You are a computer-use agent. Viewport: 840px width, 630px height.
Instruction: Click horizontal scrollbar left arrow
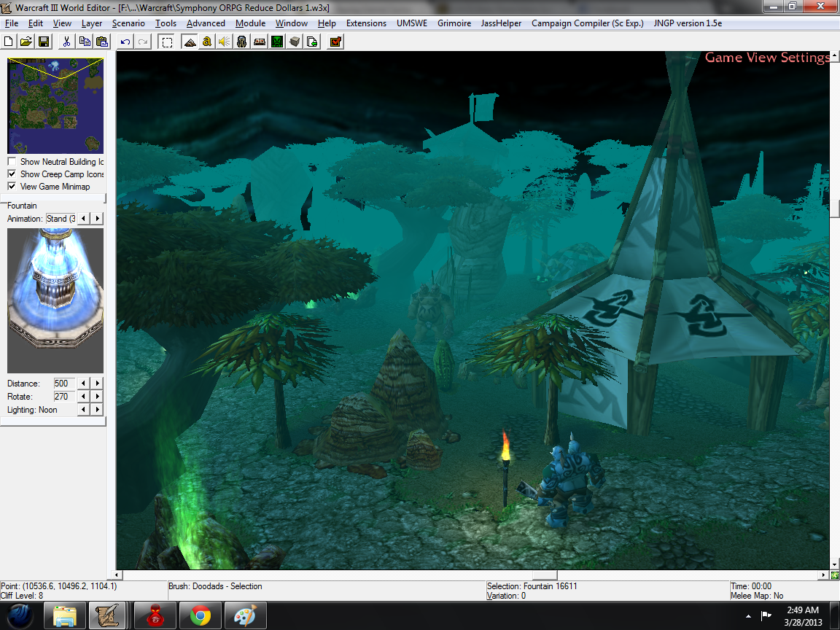coord(117,575)
